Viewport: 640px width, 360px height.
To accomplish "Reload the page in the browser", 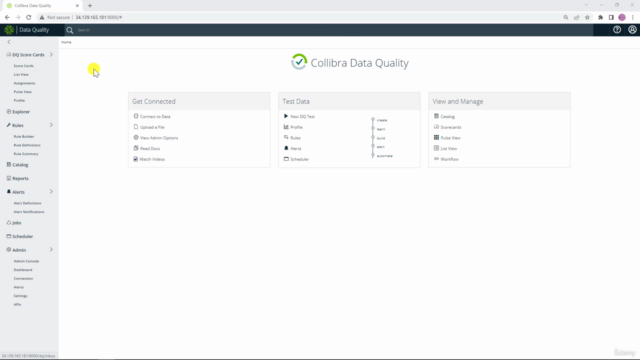I will coord(29,18).
